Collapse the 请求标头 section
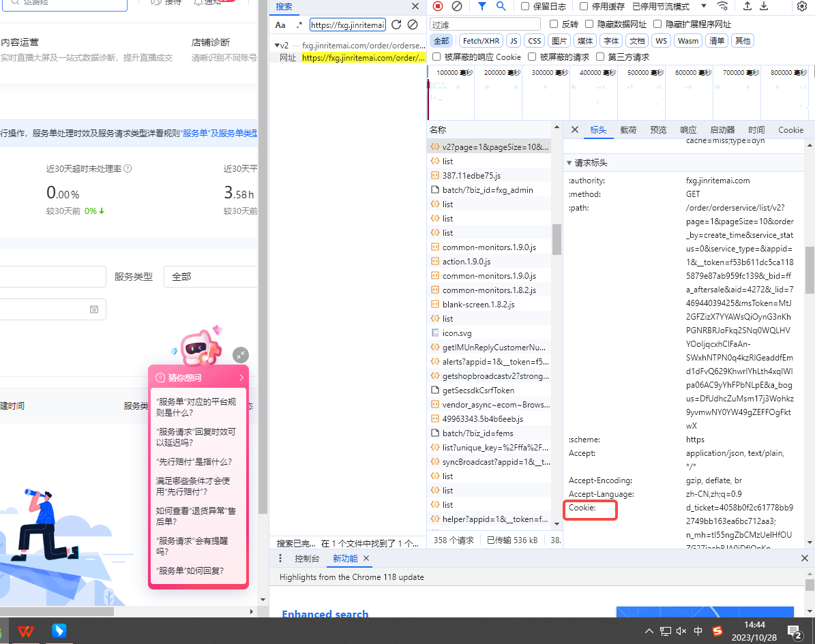815x644 pixels. pyautogui.click(x=569, y=163)
